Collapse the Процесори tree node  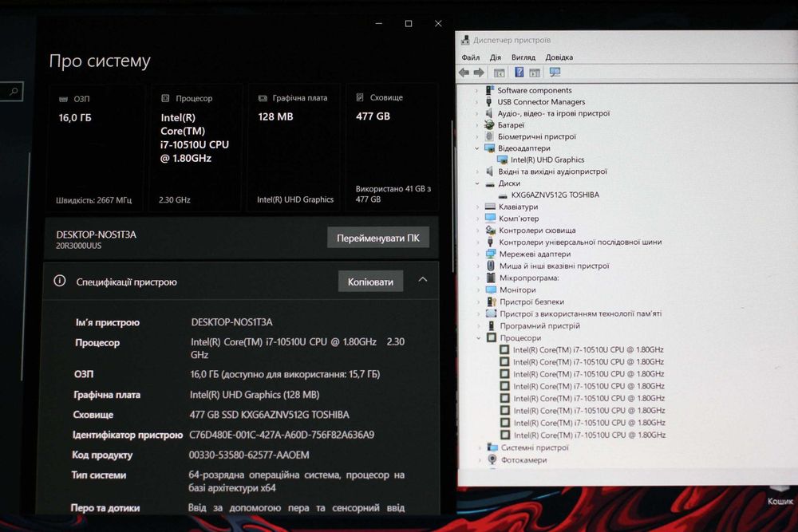coord(478,337)
